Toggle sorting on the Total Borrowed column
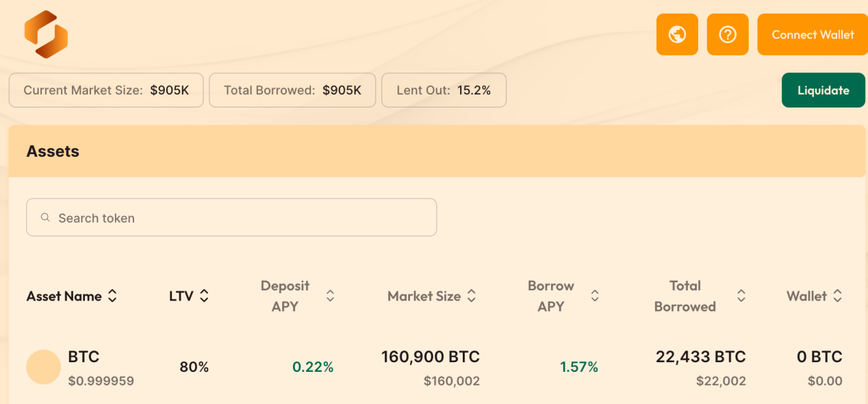Viewport: 868px width, 404px height. [741, 296]
